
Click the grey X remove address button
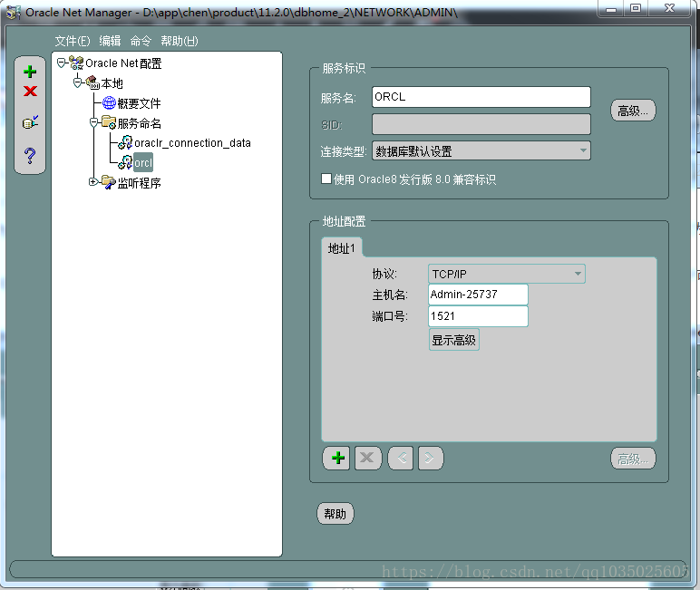click(x=368, y=458)
